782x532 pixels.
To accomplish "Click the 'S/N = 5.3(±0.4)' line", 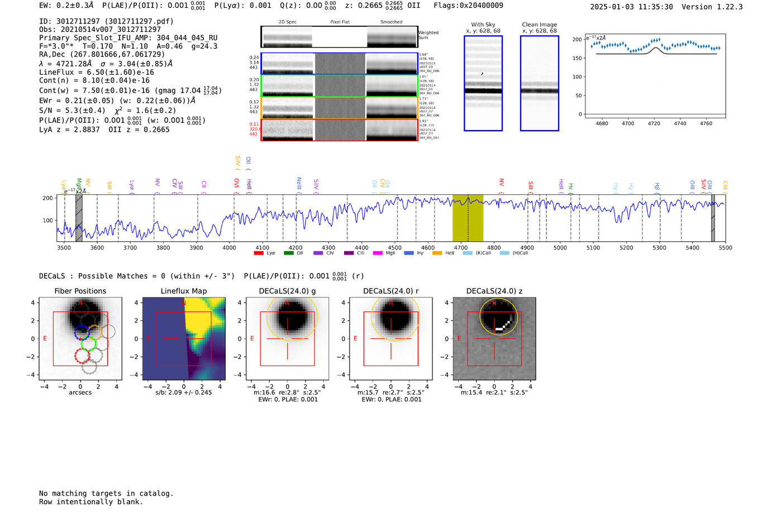I will tap(108, 110).
